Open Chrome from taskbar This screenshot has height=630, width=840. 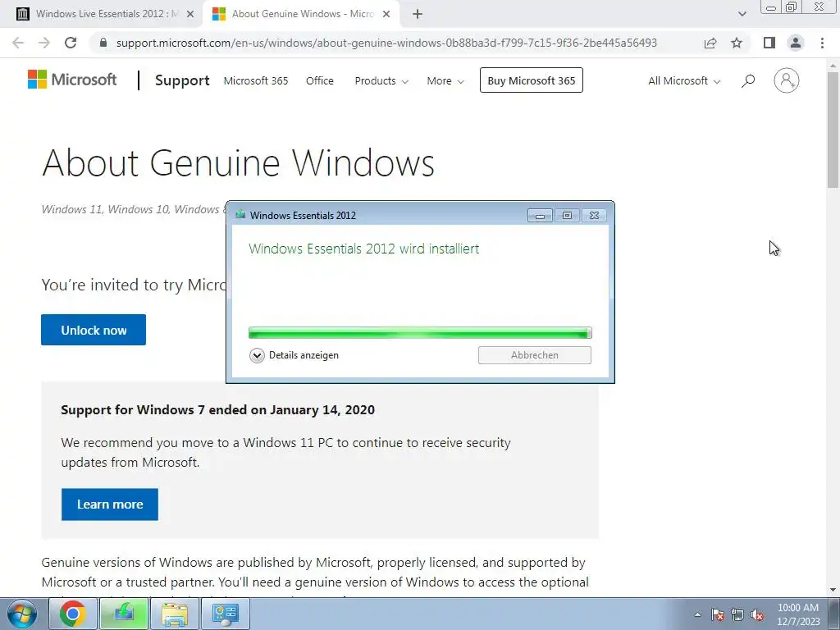73,614
